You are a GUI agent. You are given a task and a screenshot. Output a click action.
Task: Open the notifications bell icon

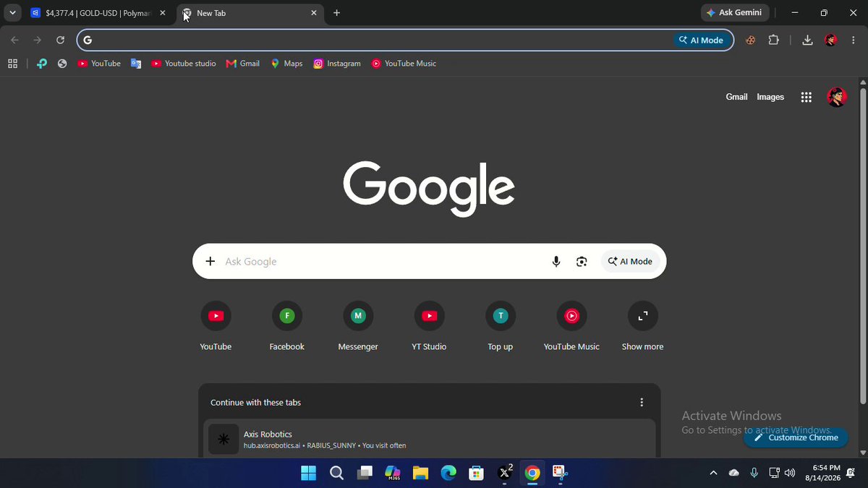(x=851, y=473)
